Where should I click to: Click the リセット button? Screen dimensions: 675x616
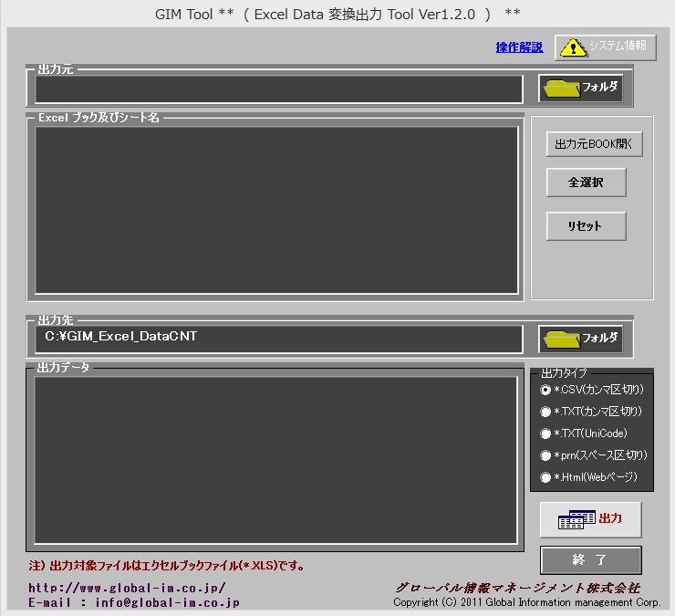[586, 226]
